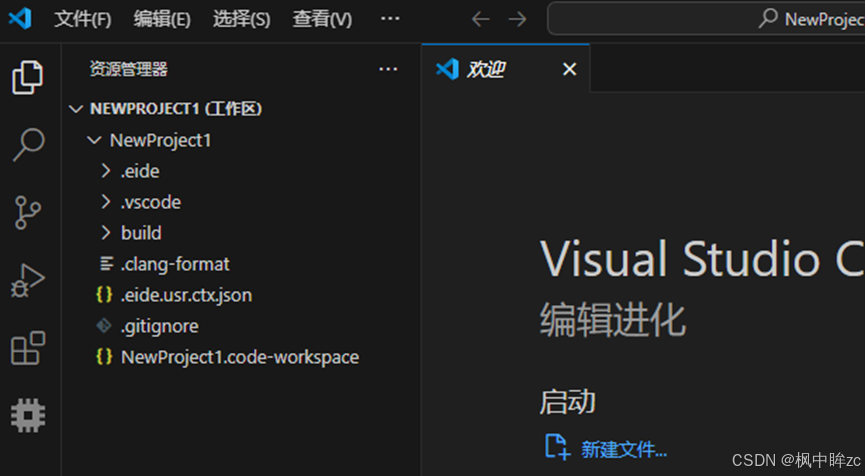Click the .clang-format file icon

[106, 264]
